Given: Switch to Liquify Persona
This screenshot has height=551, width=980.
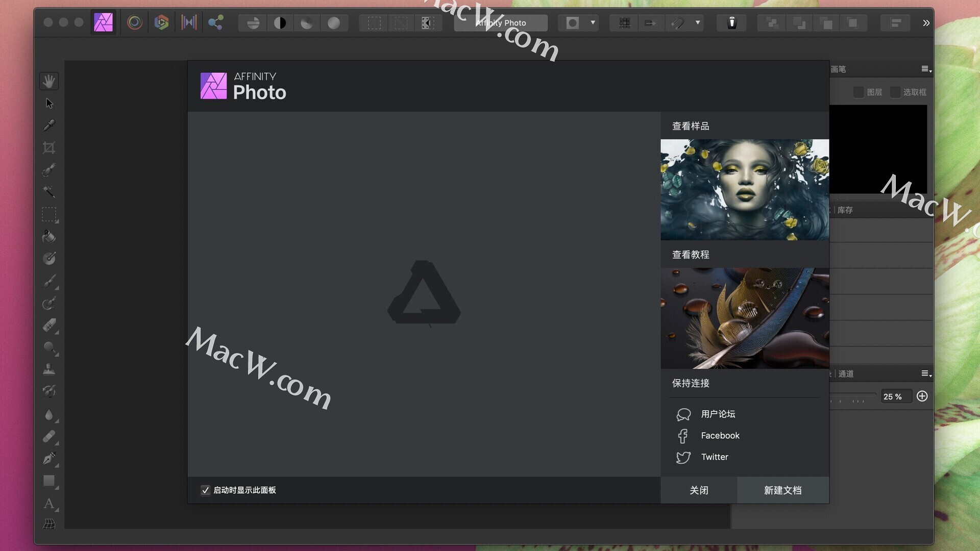Looking at the screenshot, I should click(x=135, y=22).
